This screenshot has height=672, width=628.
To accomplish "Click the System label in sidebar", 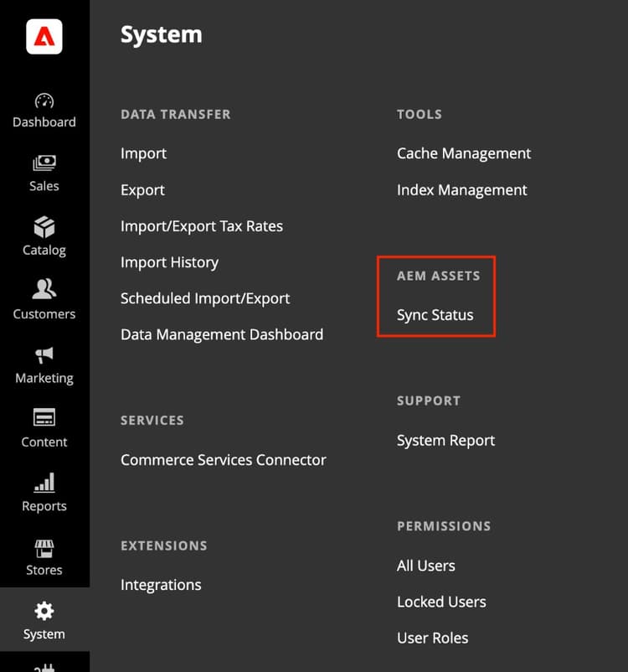I will [x=44, y=634].
